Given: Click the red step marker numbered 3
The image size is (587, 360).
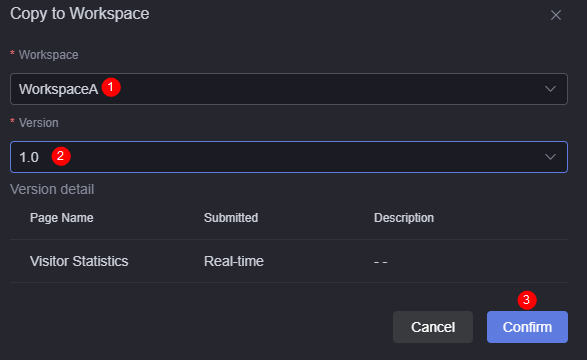Looking at the screenshot, I should tap(527, 300).
